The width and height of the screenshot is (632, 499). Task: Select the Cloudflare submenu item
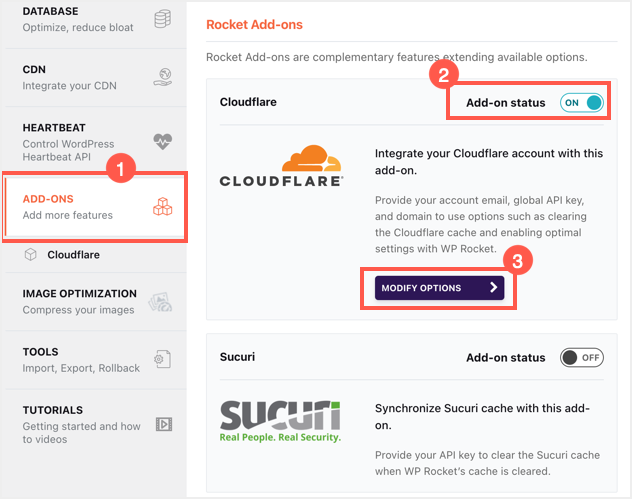tap(73, 255)
